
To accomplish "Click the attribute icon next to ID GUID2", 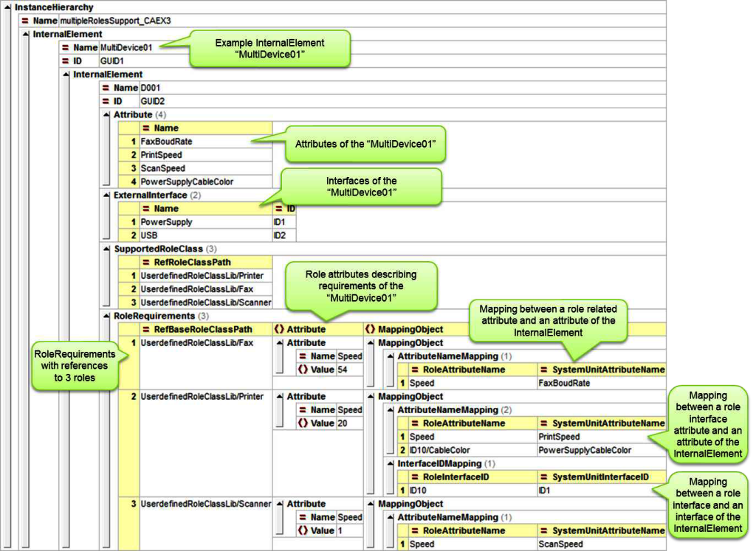I will (106, 101).
